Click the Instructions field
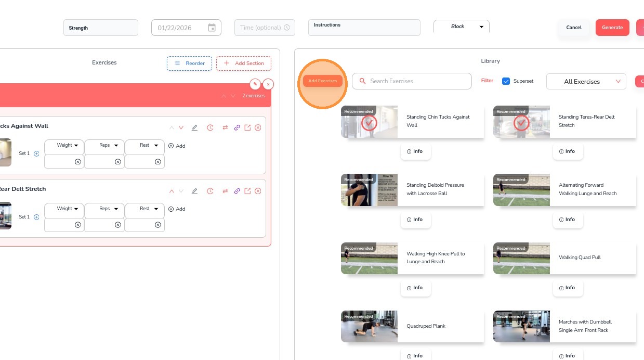The width and height of the screenshot is (644, 360). (364, 28)
